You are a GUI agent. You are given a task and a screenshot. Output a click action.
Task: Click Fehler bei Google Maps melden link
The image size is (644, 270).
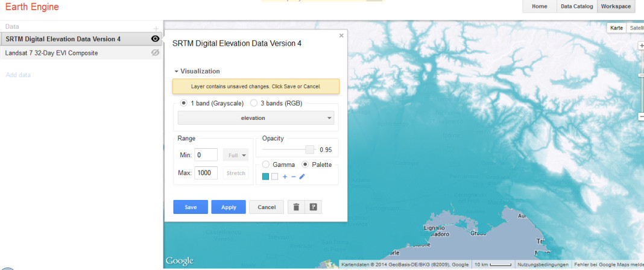click(608, 265)
